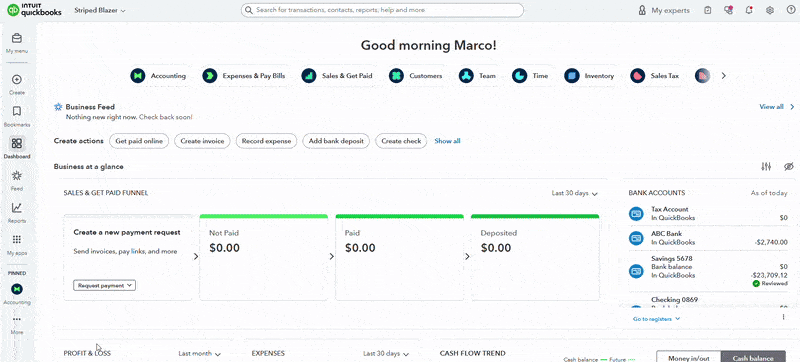The height and width of the screenshot is (362, 800).
Task: Click the Reviewed status badge
Action: (x=770, y=283)
